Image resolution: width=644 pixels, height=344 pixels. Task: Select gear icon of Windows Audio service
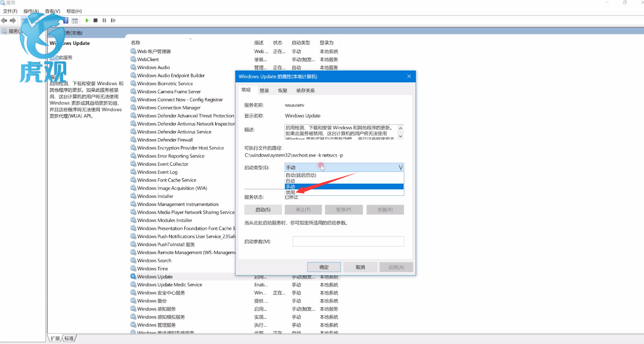coord(133,67)
